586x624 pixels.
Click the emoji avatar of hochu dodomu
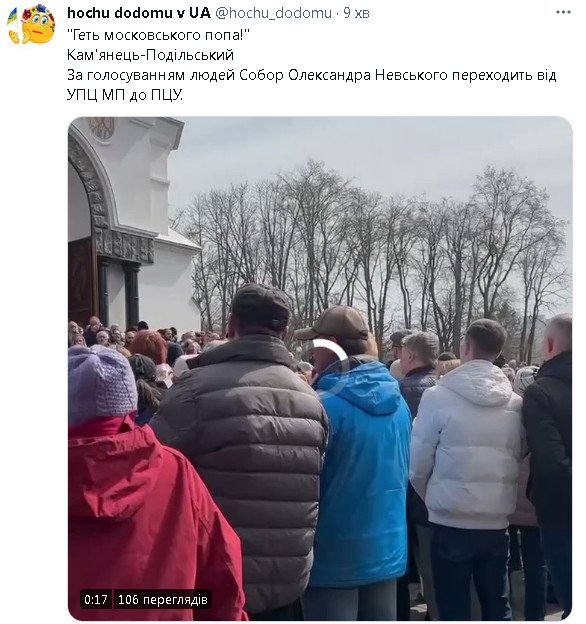[31, 24]
